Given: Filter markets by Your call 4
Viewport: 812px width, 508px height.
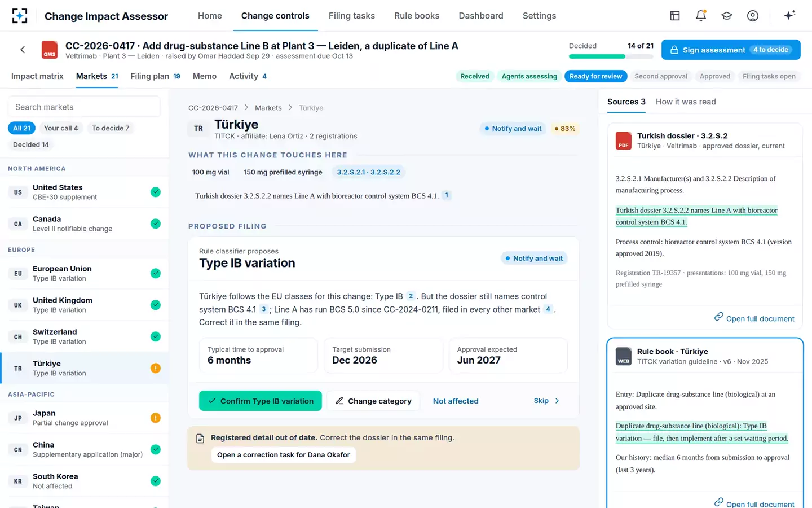Looking at the screenshot, I should pos(61,128).
